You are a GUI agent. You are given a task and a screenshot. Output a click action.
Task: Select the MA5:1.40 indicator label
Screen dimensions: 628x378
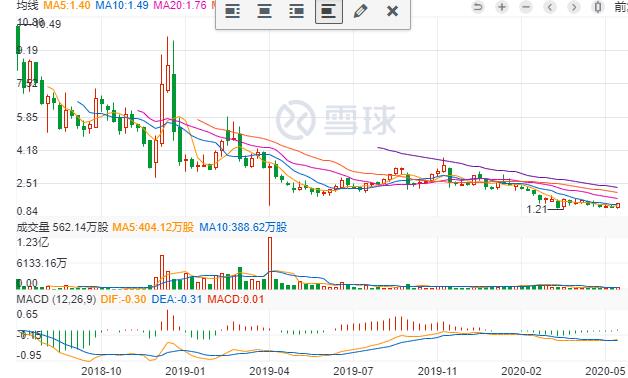pos(67,5)
